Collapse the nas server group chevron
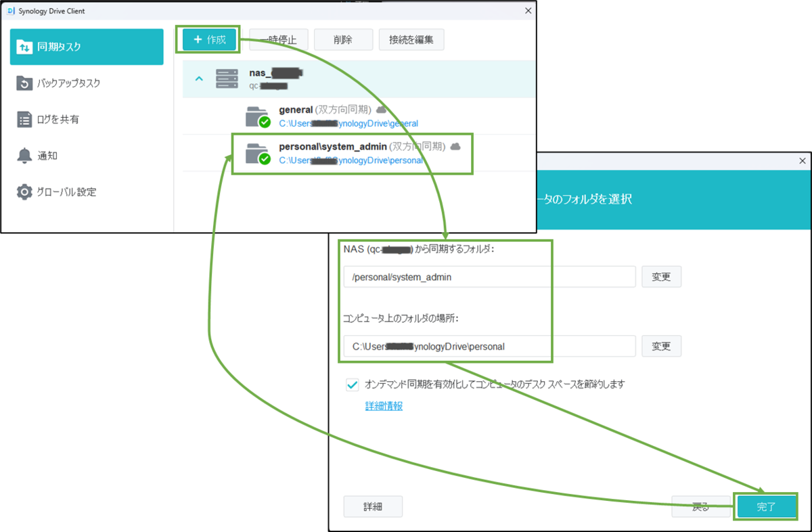Image resolution: width=812 pixels, height=532 pixels. point(199,79)
